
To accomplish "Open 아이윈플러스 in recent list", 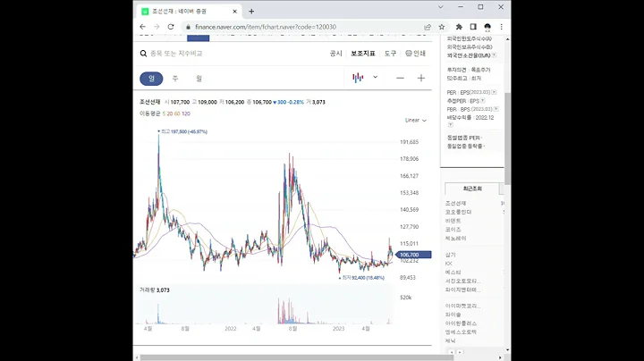I will [x=461, y=323].
